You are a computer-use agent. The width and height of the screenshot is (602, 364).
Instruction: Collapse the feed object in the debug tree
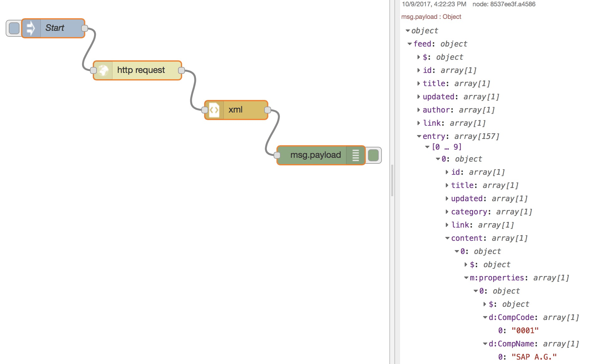410,44
